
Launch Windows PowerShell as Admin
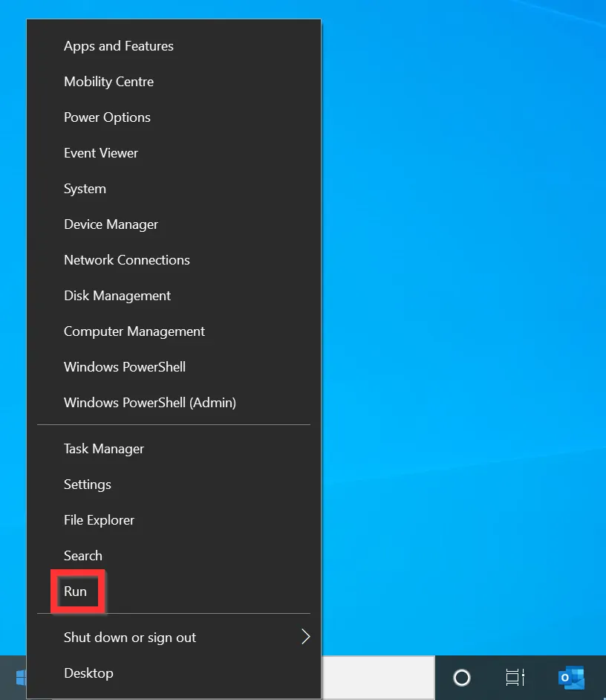(x=149, y=402)
